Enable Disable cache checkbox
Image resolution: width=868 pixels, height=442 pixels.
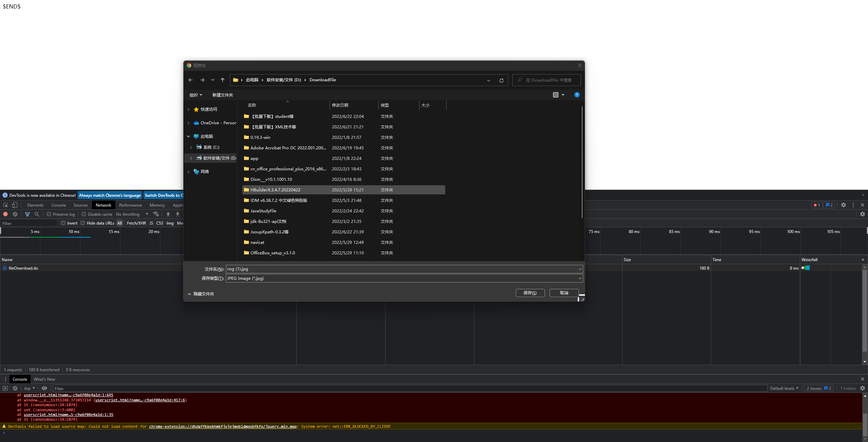click(x=84, y=214)
